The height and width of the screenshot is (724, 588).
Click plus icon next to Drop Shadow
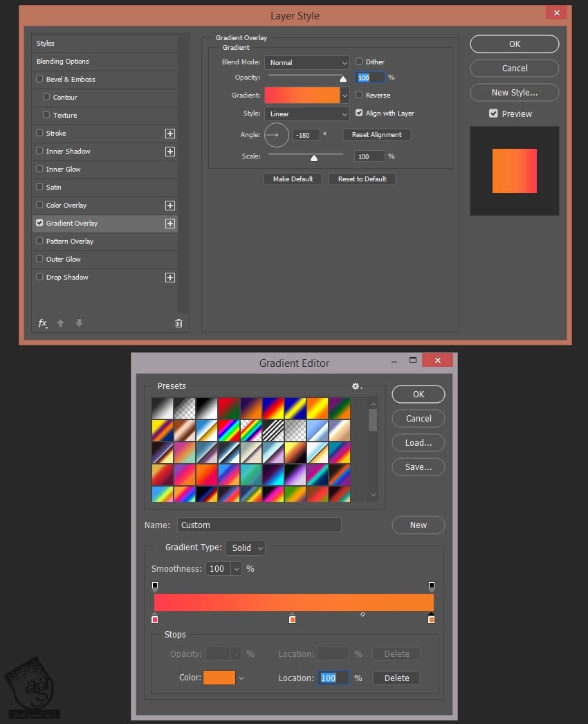coord(170,278)
